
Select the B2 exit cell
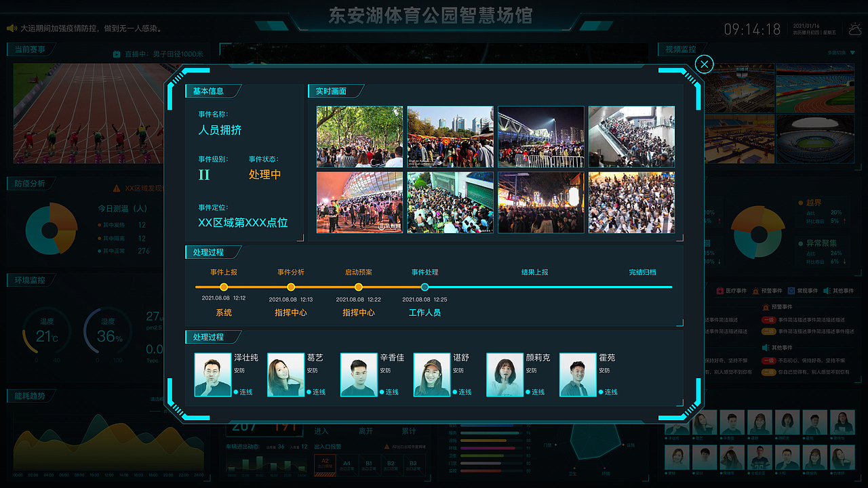tap(391, 464)
